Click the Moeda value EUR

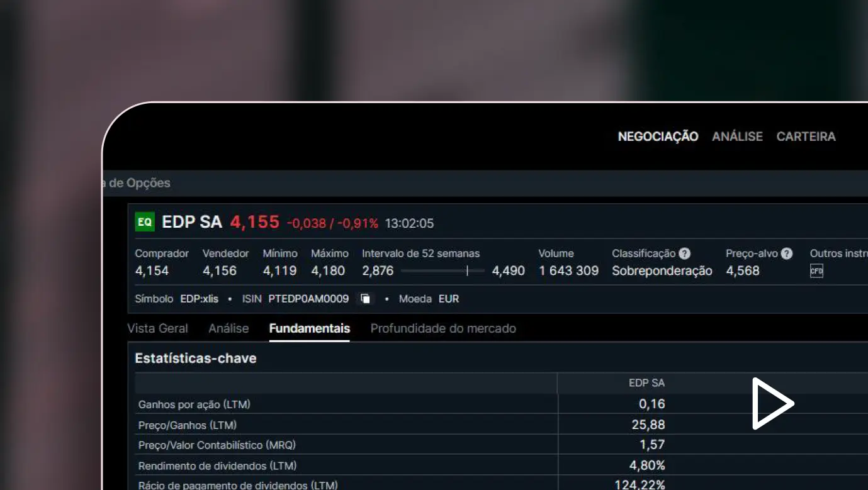449,299
